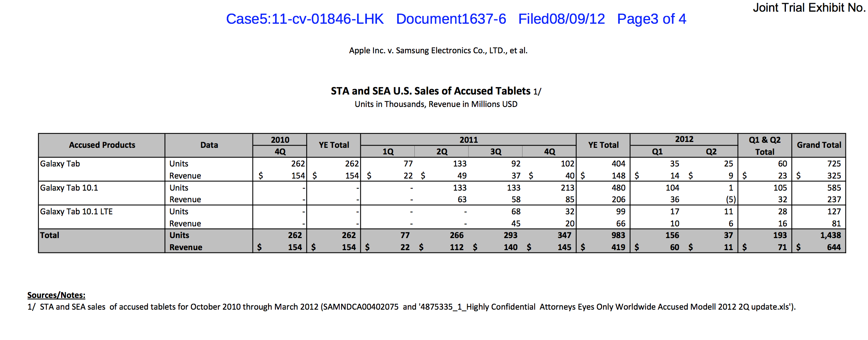Image resolution: width=868 pixels, height=340 pixels.
Task: Click the Galaxy Tab 10.1 row label
Action: coord(69,188)
